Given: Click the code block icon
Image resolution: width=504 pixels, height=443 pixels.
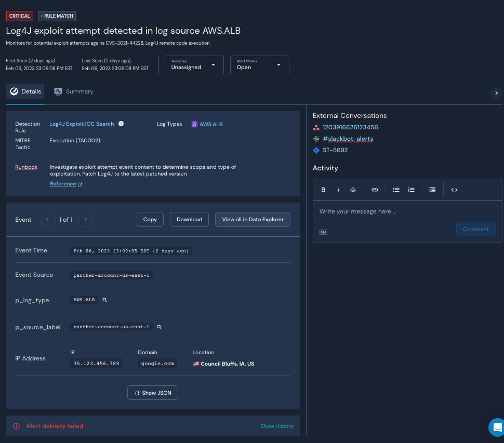Looking at the screenshot, I should click(454, 190).
